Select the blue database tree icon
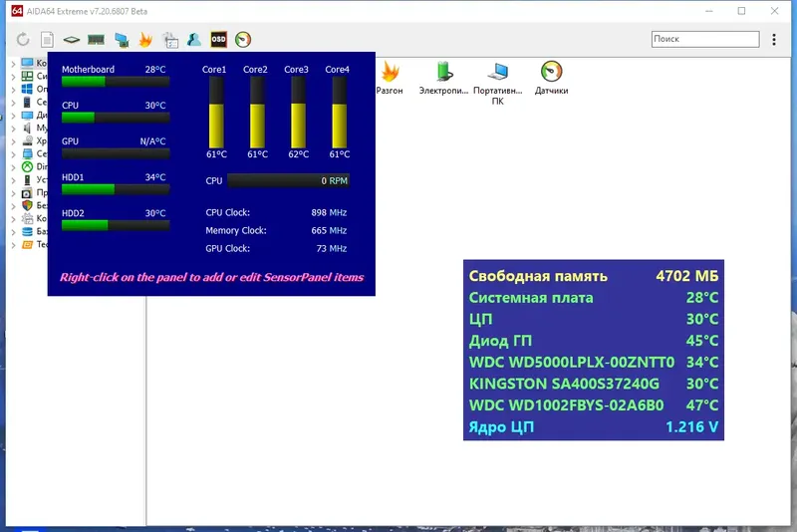 (x=28, y=232)
